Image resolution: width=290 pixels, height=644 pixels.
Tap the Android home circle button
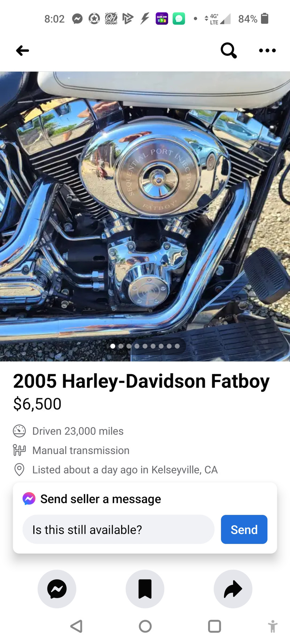(x=145, y=626)
